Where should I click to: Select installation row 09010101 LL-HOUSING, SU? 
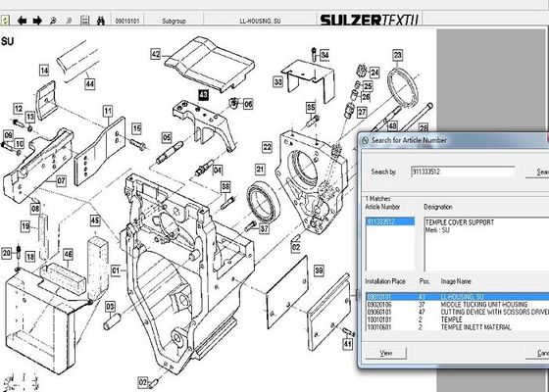pos(457,297)
